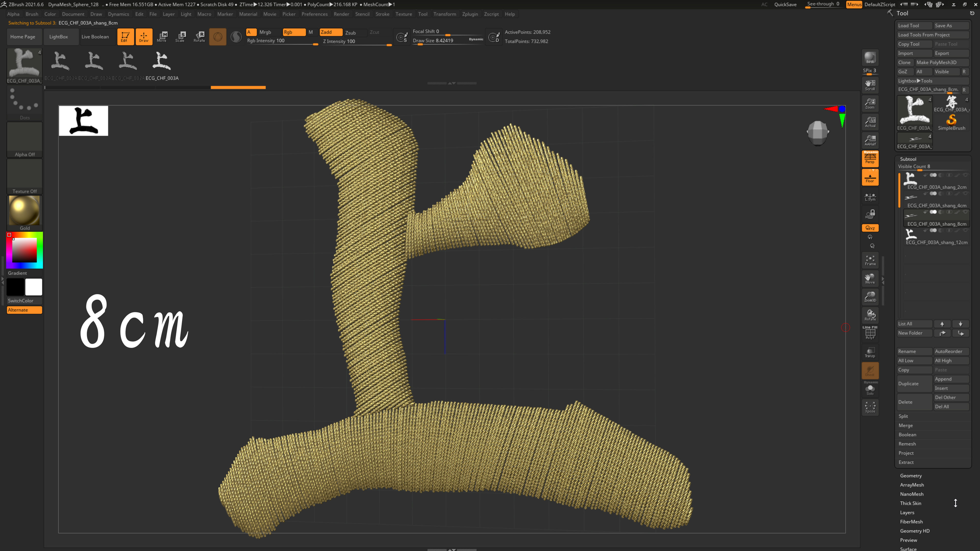Expand the Boolean section
980x551 pixels.
click(907, 434)
